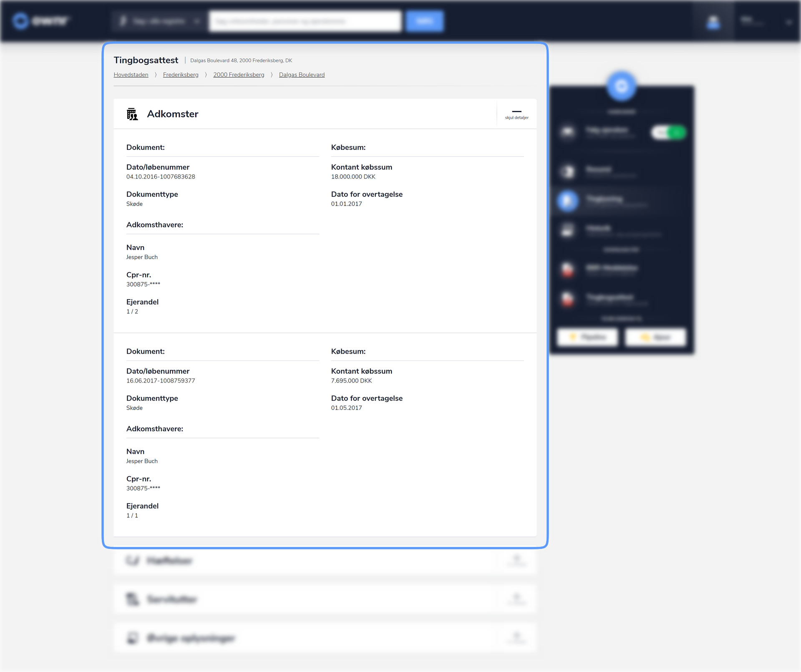Click the white button right of Pipeline
The image size is (801, 672).
click(655, 337)
